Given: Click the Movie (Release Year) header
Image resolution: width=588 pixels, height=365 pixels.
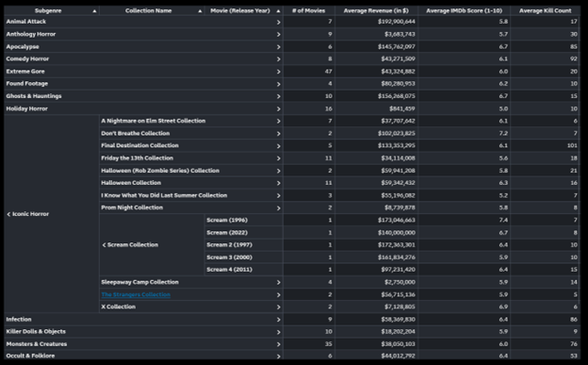Looking at the screenshot, I should point(240,10).
